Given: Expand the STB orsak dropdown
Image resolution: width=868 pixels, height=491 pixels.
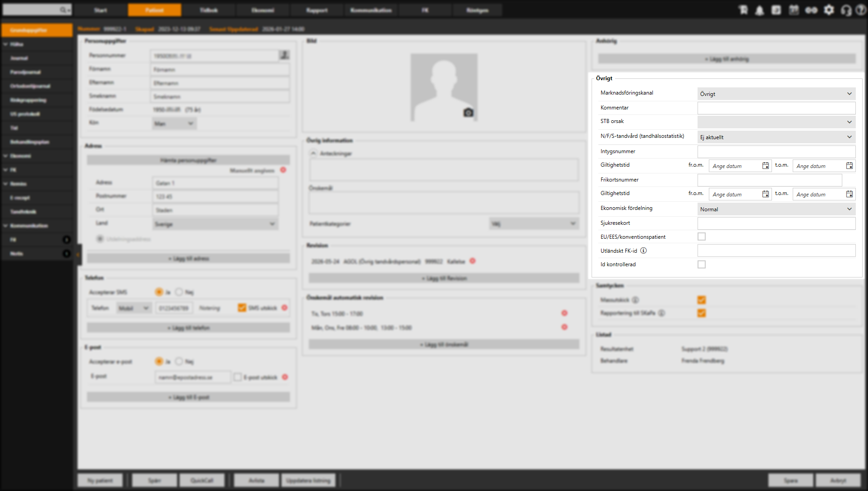Looking at the screenshot, I should click(776, 122).
